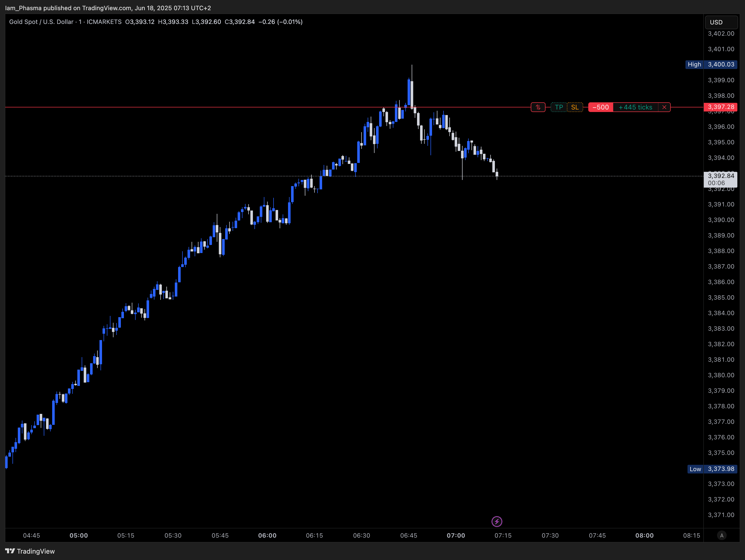The width and height of the screenshot is (745, 560).
Task: Click the 07:15 time axis label
Action: (x=503, y=535)
